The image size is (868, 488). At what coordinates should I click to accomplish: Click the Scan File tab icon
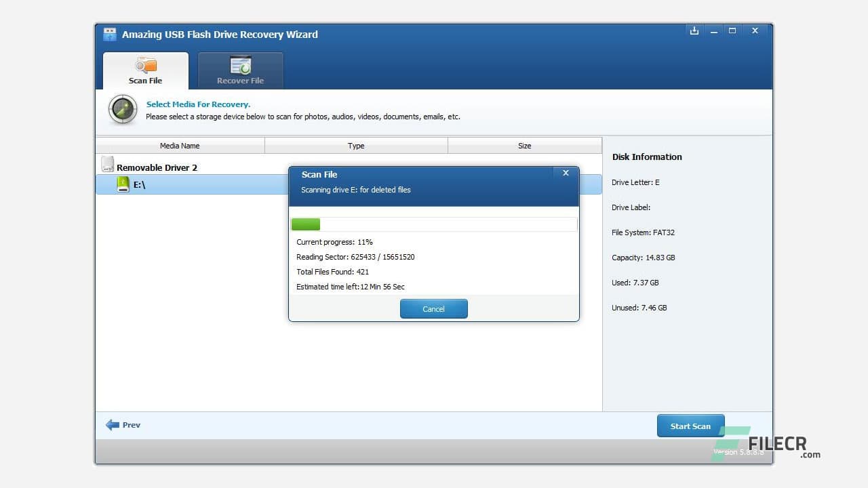[x=145, y=64]
